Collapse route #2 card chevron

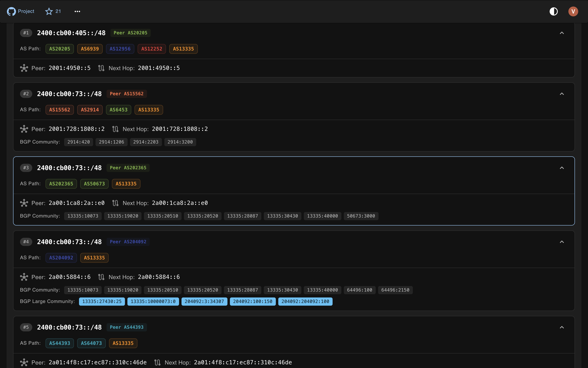[x=562, y=94]
